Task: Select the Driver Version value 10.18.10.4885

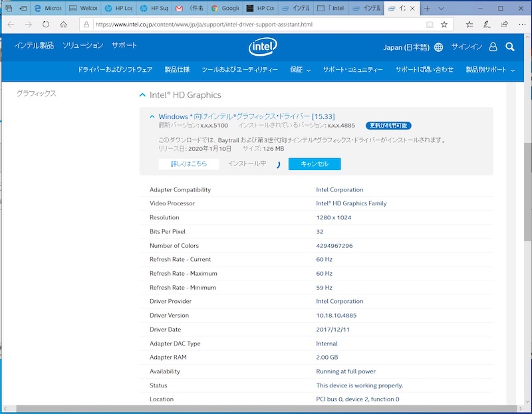Action: pos(336,316)
